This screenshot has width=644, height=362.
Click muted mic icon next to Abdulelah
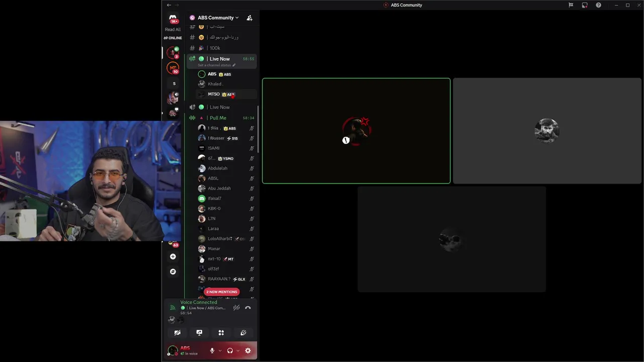[x=252, y=168]
